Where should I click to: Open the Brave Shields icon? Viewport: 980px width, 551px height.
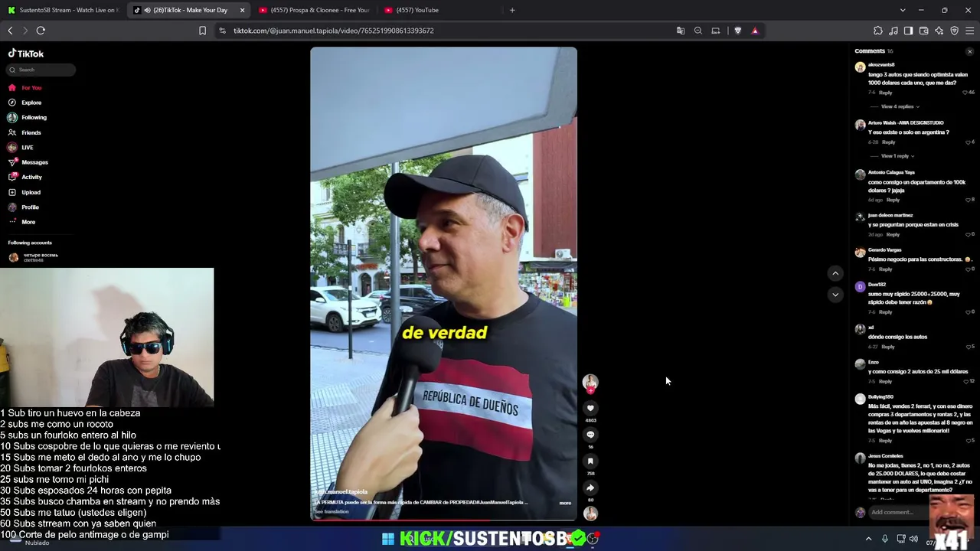[738, 31]
